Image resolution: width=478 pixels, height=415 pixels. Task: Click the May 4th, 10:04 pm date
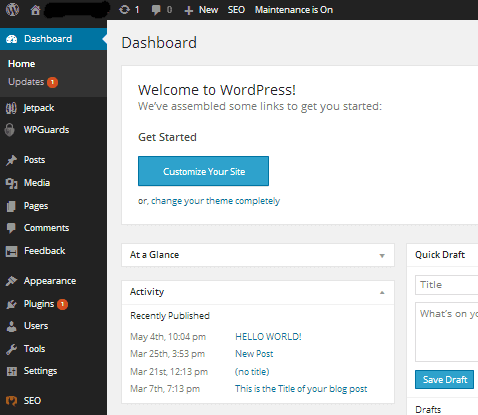[168, 337]
